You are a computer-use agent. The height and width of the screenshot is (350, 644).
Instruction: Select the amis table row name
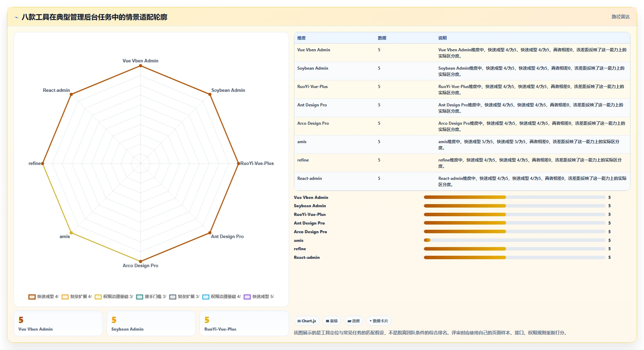(302, 142)
